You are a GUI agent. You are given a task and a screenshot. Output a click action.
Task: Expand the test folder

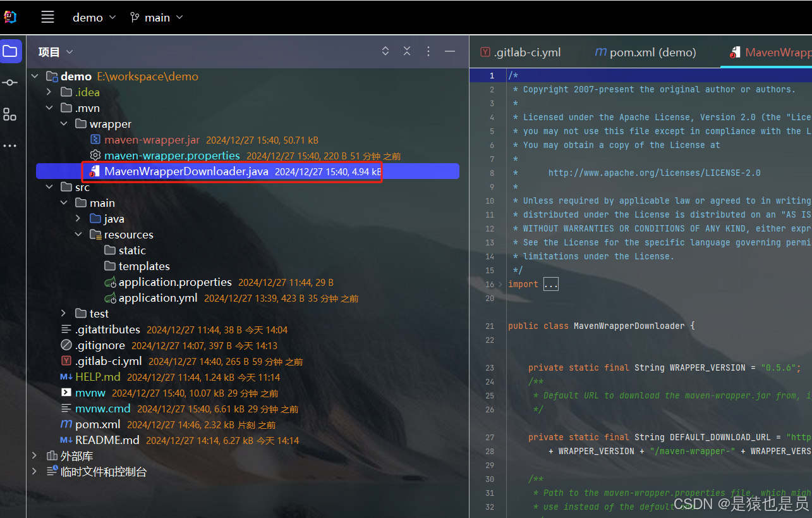coord(63,314)
